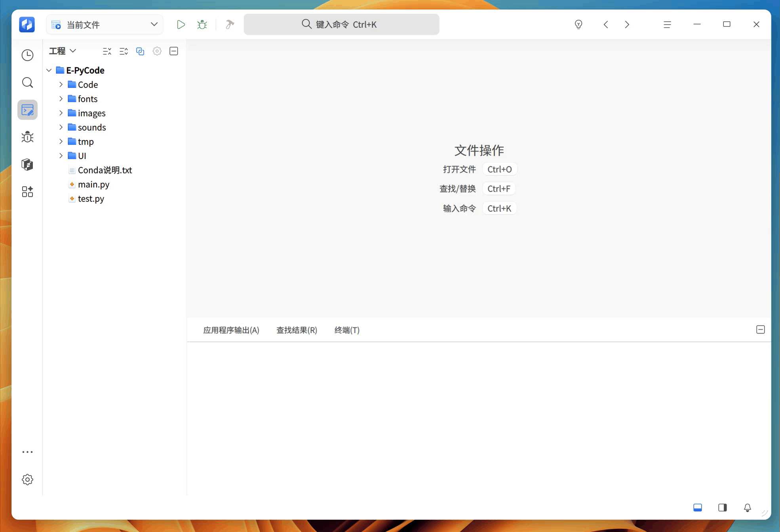Open project panel gear settings
780x532 pixels.
pyautogui.click(x=157, y=51)
